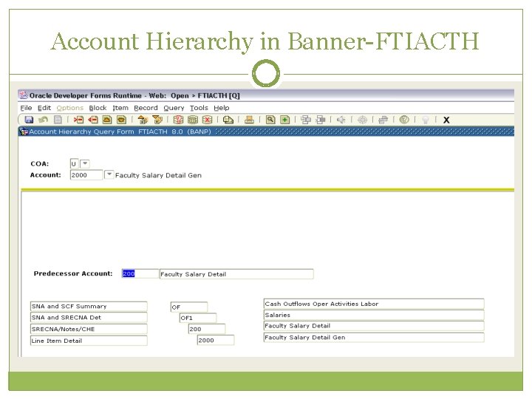The width and height of the screenshot is (532, 399).
Task: Open the Block menu
Action: [98, 108]
